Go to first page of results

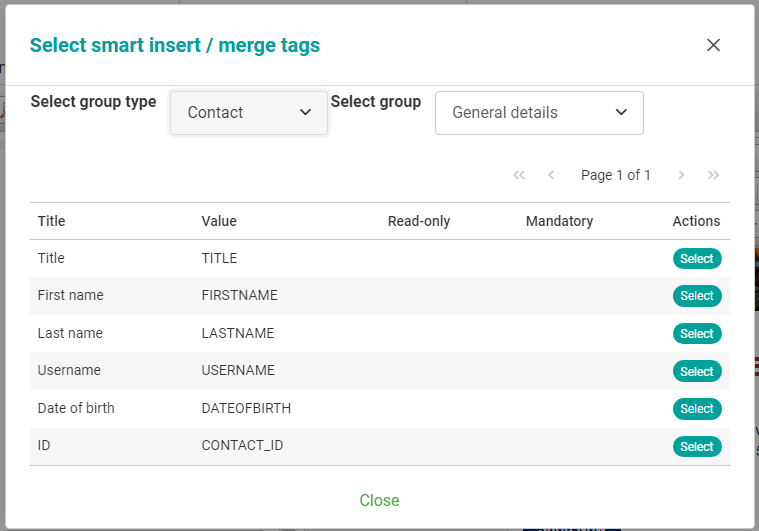pos(519,175)
